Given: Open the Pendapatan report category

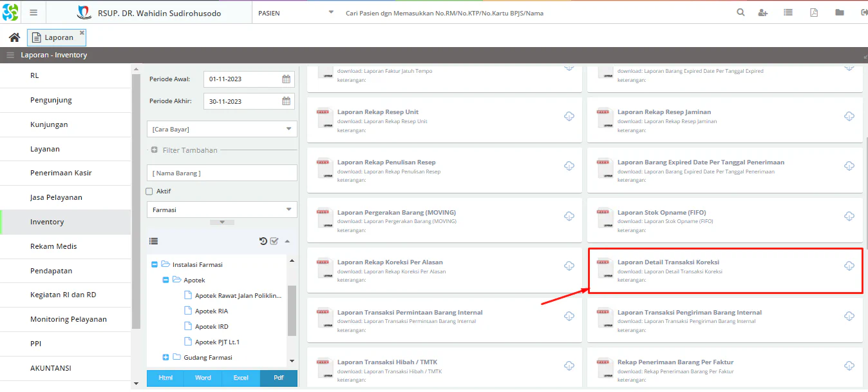Looking at the screenshot, I should pos(66,271).
